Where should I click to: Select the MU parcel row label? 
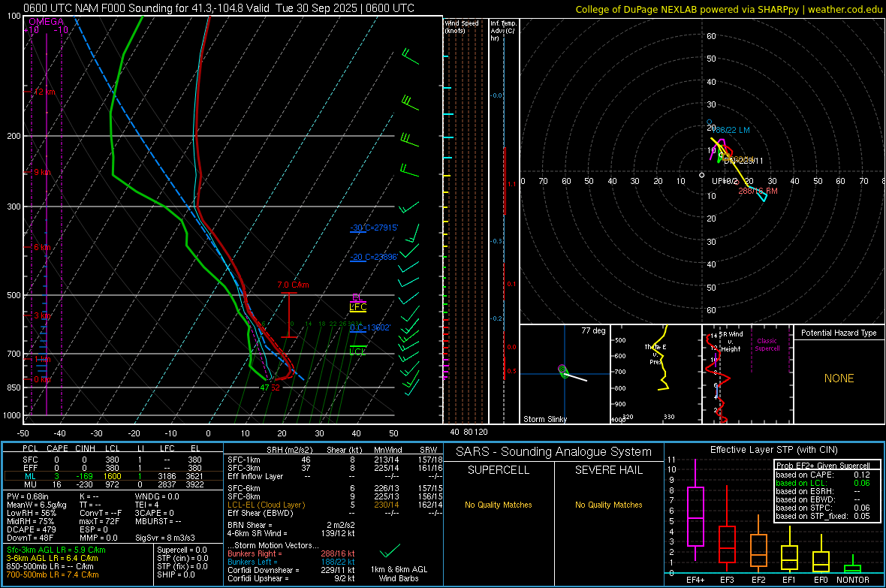coord(30,484)
